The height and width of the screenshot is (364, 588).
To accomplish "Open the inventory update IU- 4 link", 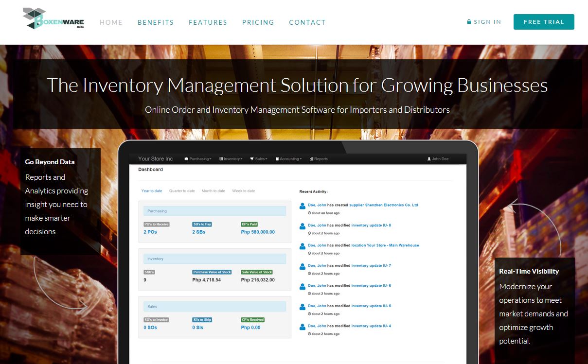I will click(371, 326).
